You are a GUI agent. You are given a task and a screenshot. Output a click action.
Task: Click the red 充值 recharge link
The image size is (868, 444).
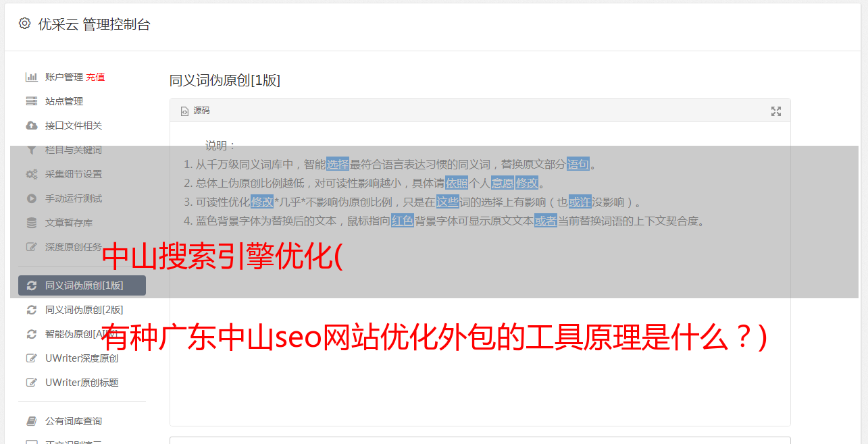click(95, 77)
